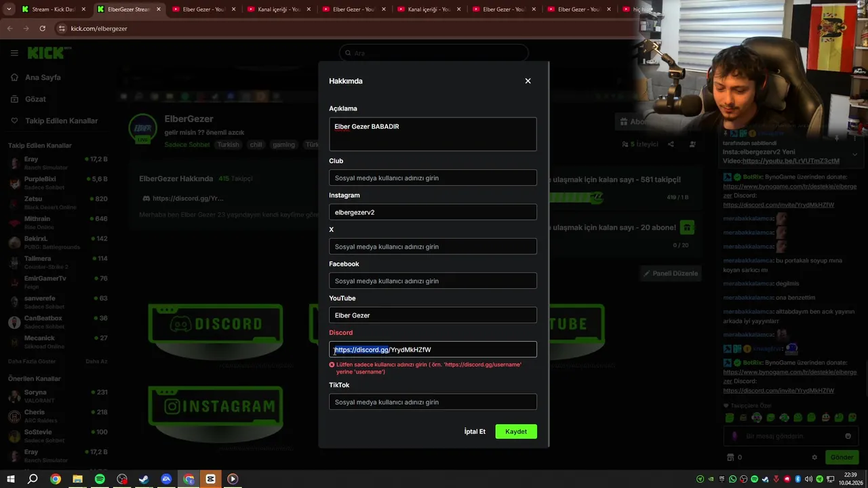Switch to ElberGezer Stream browser tab
868x488 pixels.
[128, 9]
